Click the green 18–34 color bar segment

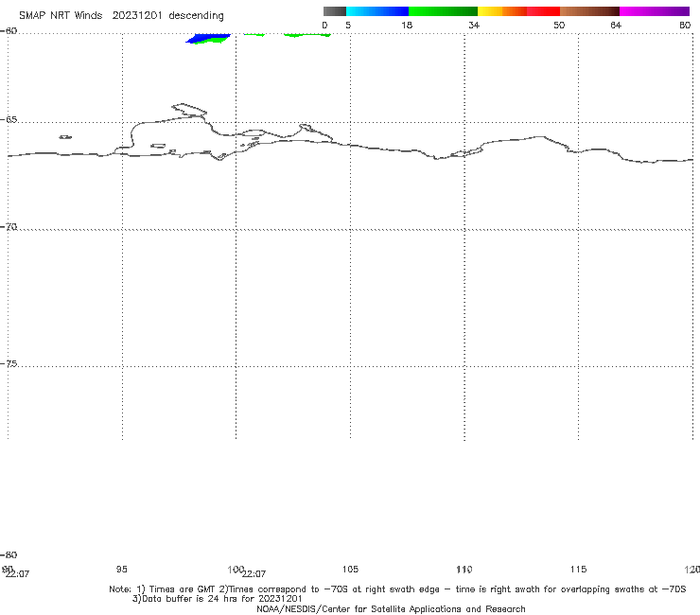click(x=444, y=11)
